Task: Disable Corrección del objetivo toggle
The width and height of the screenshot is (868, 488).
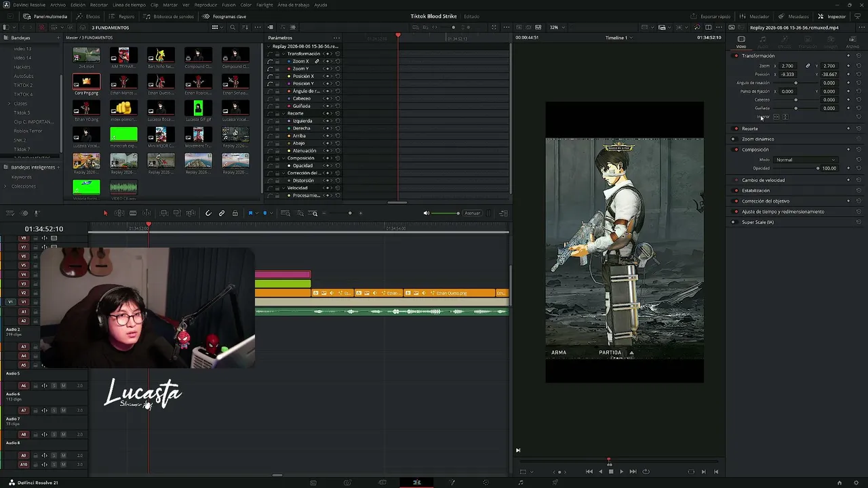Action: [x=736, y=201]
